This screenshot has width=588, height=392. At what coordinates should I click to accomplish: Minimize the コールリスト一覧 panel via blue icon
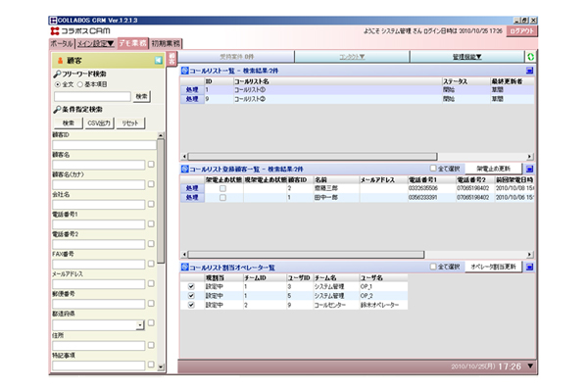529,72
